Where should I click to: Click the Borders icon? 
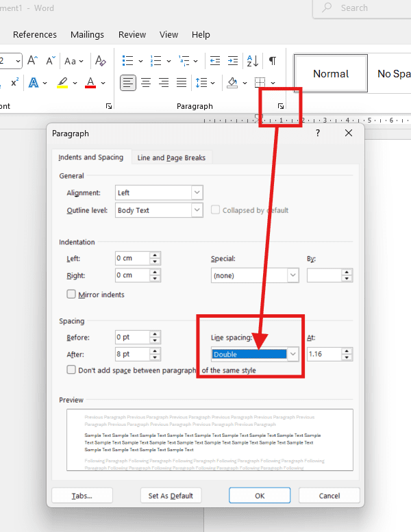click(260, 83)
